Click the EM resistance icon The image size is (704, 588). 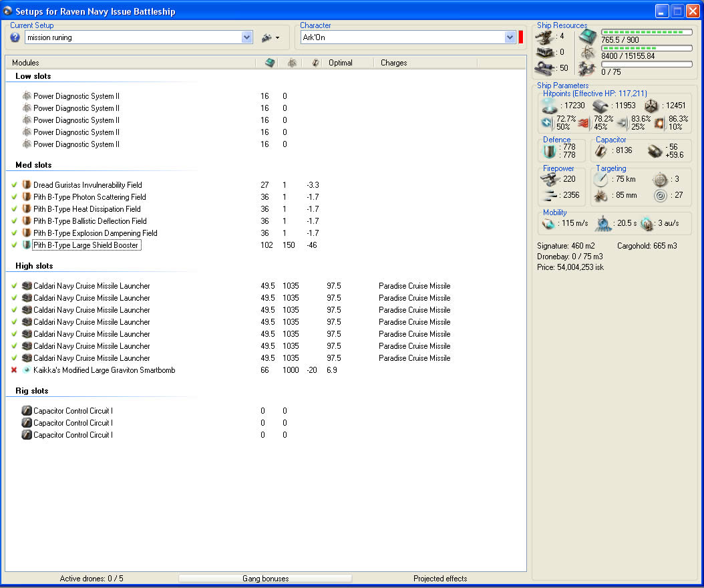click(546, 123)
